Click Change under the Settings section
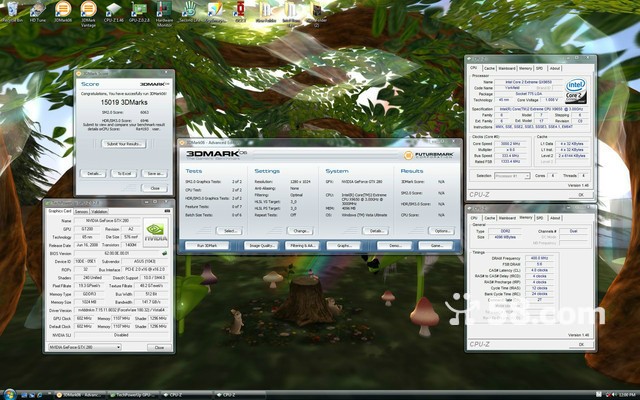This screenshot has width=640, height=400. [300, 231]
